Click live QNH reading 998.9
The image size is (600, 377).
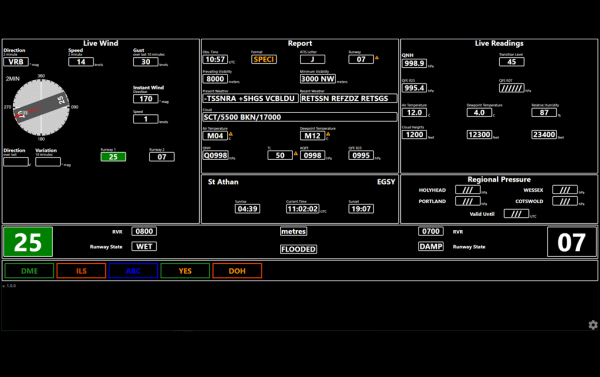414,63
